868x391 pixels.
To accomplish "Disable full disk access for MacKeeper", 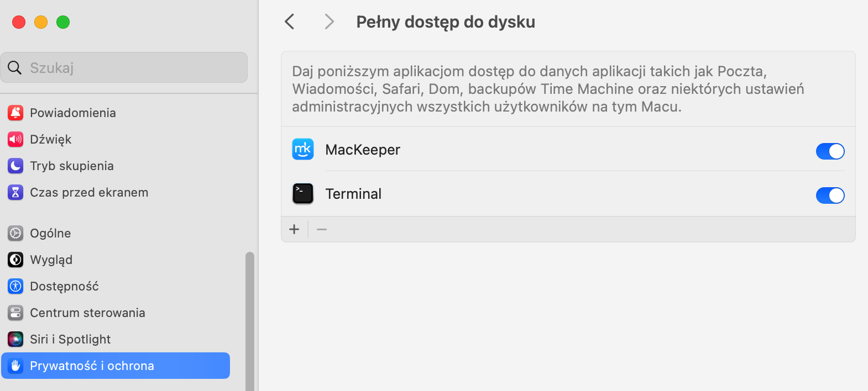I will [830, 151].
